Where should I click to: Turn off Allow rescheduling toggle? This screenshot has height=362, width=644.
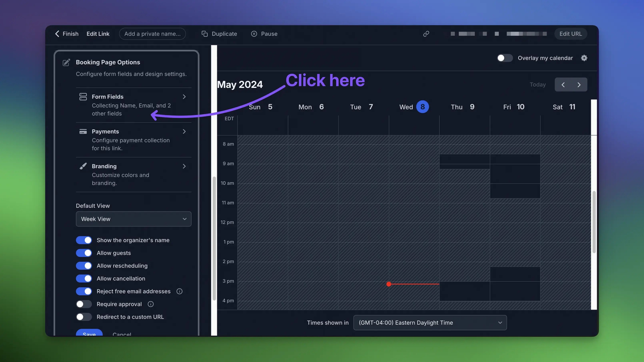(84, 266)
